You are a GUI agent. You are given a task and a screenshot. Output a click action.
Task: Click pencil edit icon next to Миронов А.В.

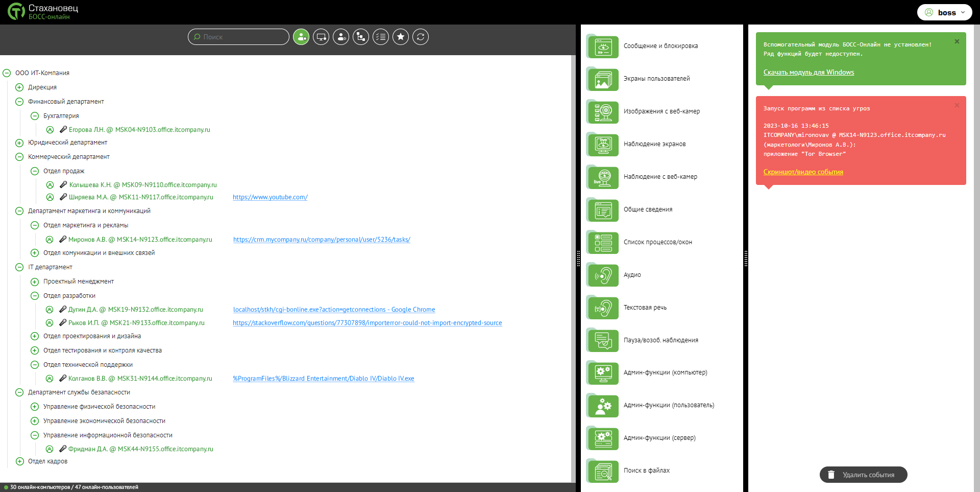click(63, 239)
